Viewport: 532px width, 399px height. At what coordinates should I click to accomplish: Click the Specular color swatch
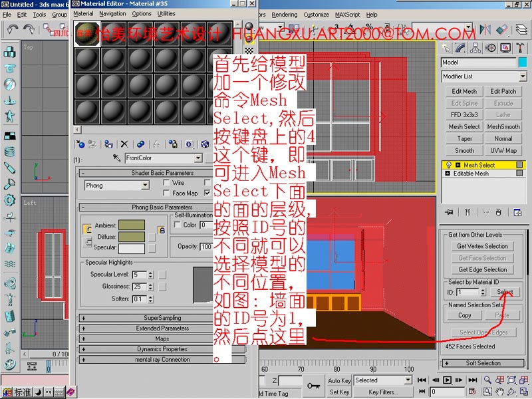coord(132,248)
